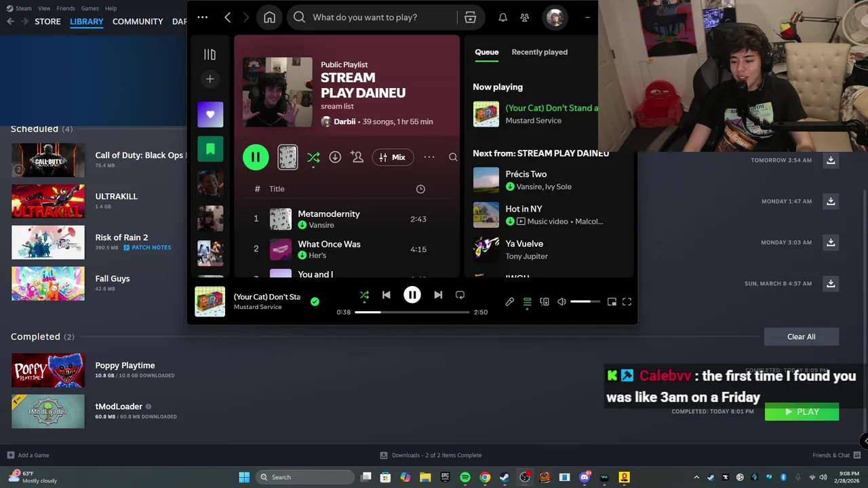Click the Mix button
The width and height of the screenshot is (868, 488).
393,157
